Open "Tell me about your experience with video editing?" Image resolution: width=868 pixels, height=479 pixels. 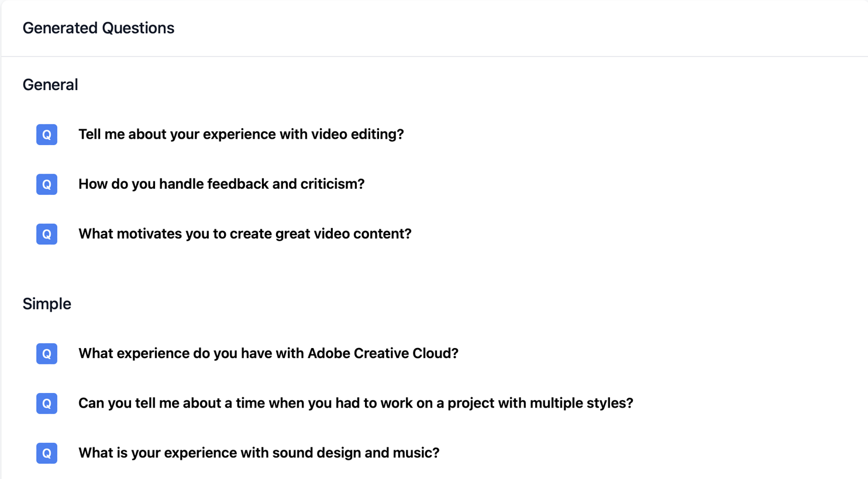(240, 135)
